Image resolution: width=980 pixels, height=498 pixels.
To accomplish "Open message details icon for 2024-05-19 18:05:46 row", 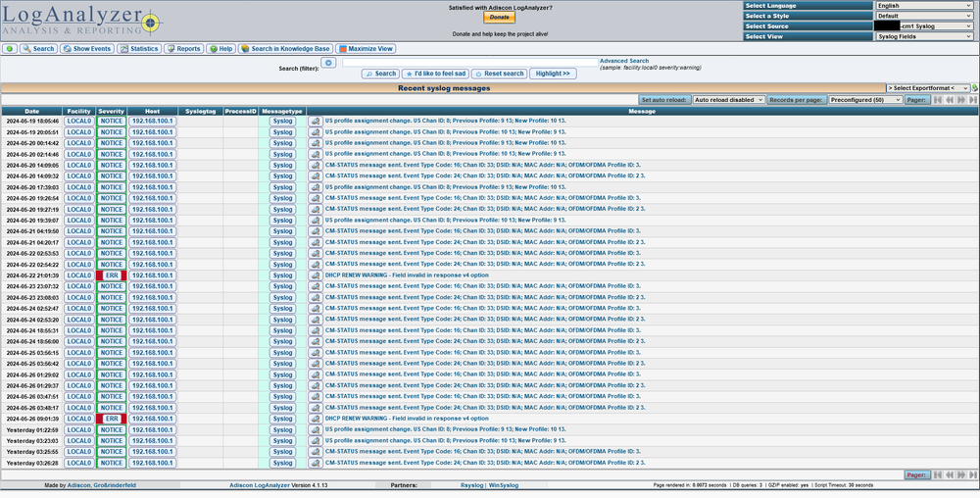I will [x=316, y=122].
